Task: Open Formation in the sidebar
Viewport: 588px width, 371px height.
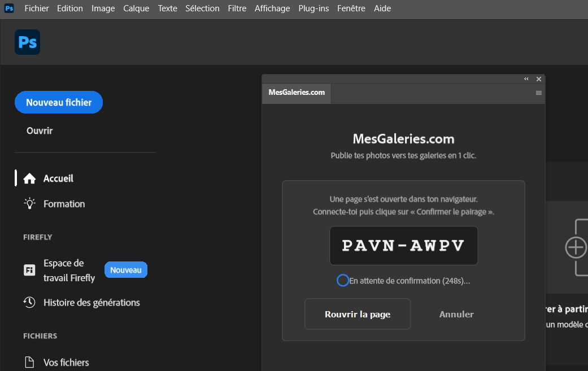Action: tap(64, 204)
